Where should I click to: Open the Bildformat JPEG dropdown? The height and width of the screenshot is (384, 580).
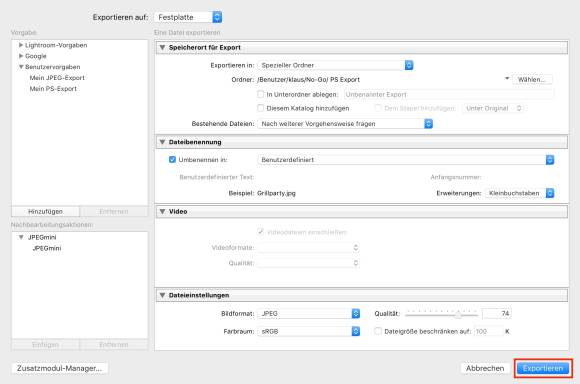308,313
